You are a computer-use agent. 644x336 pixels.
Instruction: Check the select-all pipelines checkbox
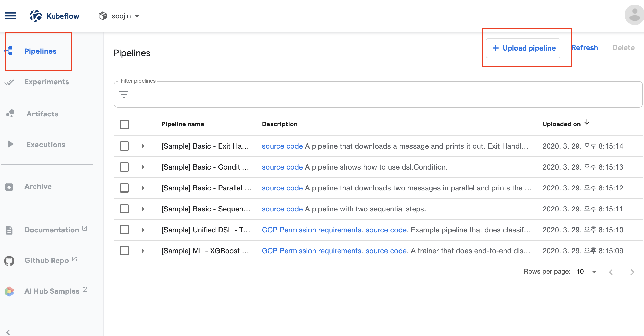pos(124,124)
